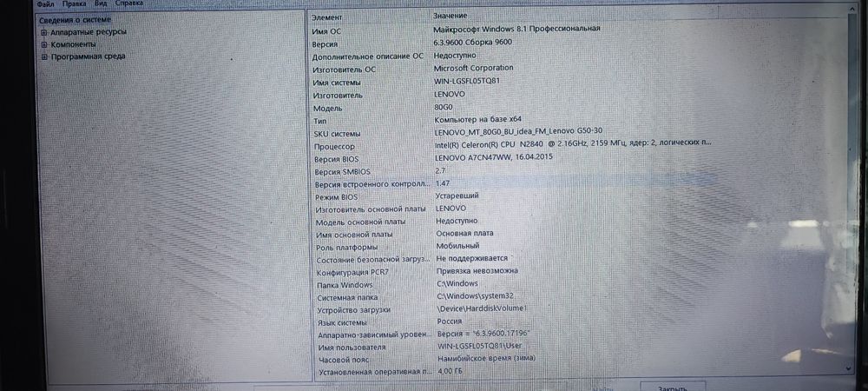This screenshot has height=391, width=868.
Task: Select the Тип row label
Action: point(320,121)
